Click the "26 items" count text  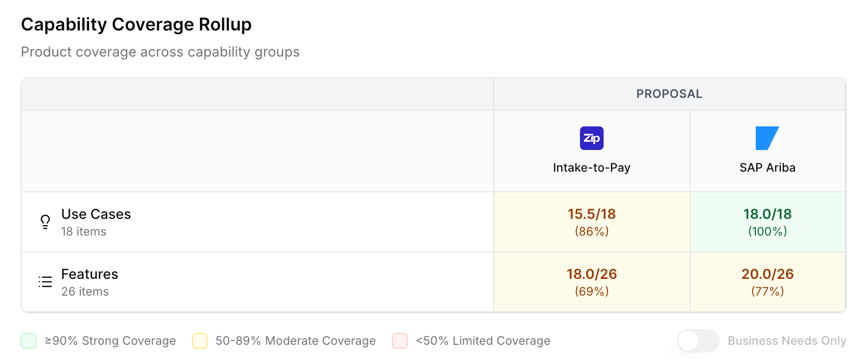(x=85, y=292)
